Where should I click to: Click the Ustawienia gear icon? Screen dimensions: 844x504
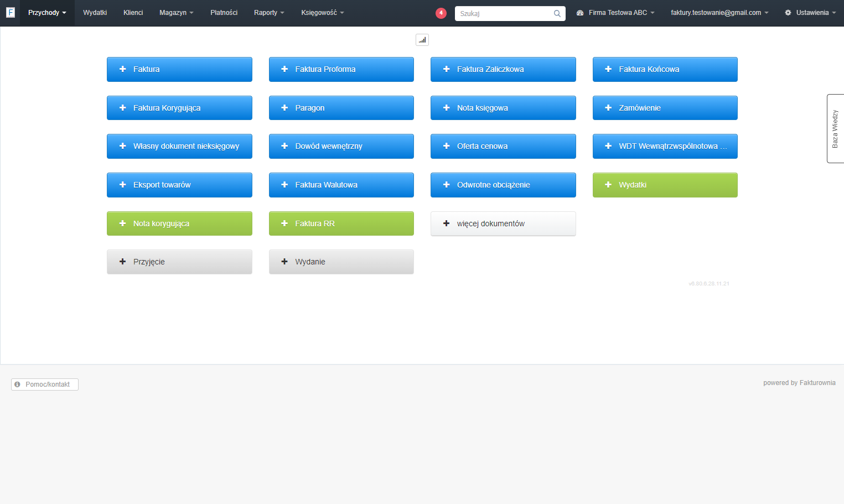(x=788, y=13)
